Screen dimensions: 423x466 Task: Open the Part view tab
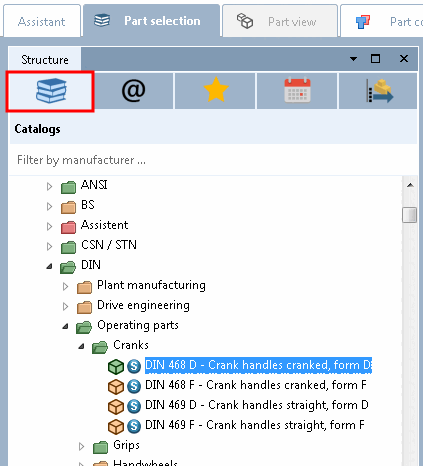[x=280, y=22]
